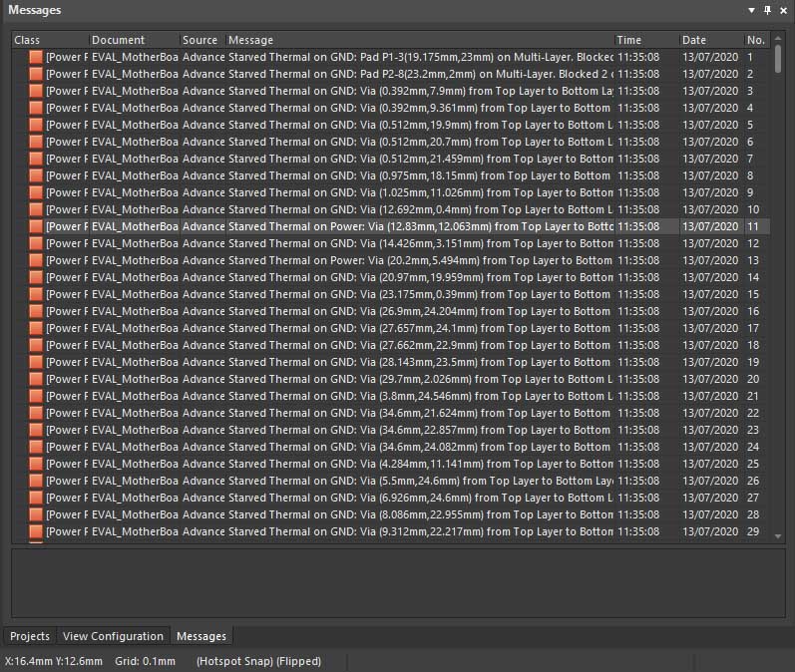Select the Messages tab at the bottom
This screenshot has width=795, height=672.
(201, 636)
